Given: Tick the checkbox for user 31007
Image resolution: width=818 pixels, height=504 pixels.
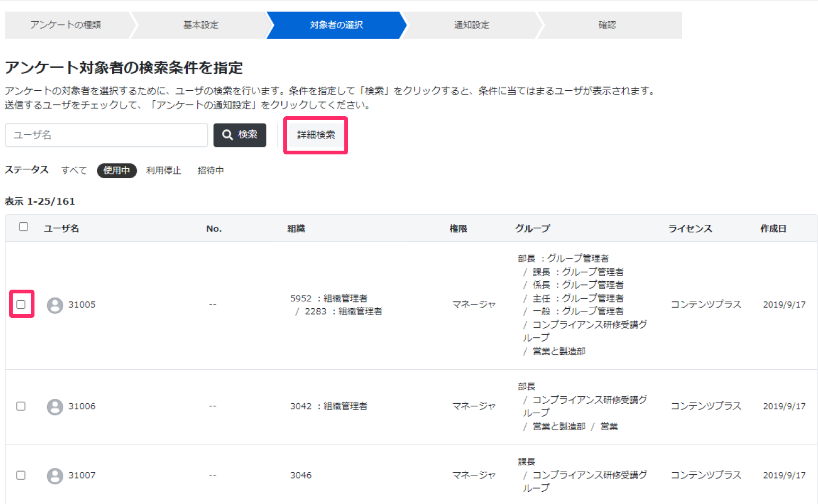Looking at the screenshot, I should click(x=21, y=475).
